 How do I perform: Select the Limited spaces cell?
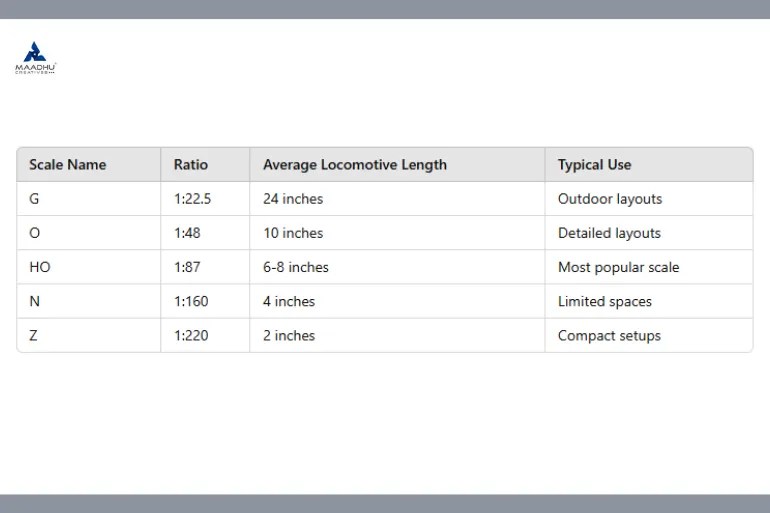coord(649,301)
